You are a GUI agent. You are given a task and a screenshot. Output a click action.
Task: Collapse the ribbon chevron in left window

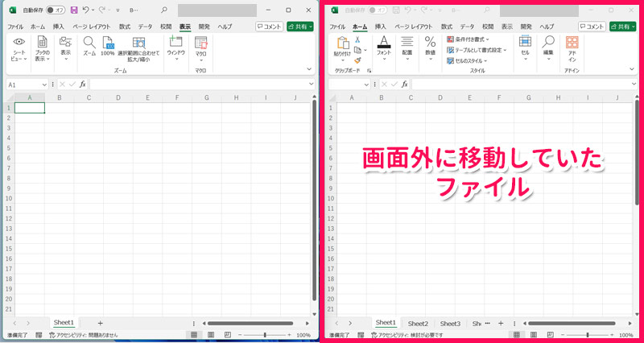[x=309, y=69]
